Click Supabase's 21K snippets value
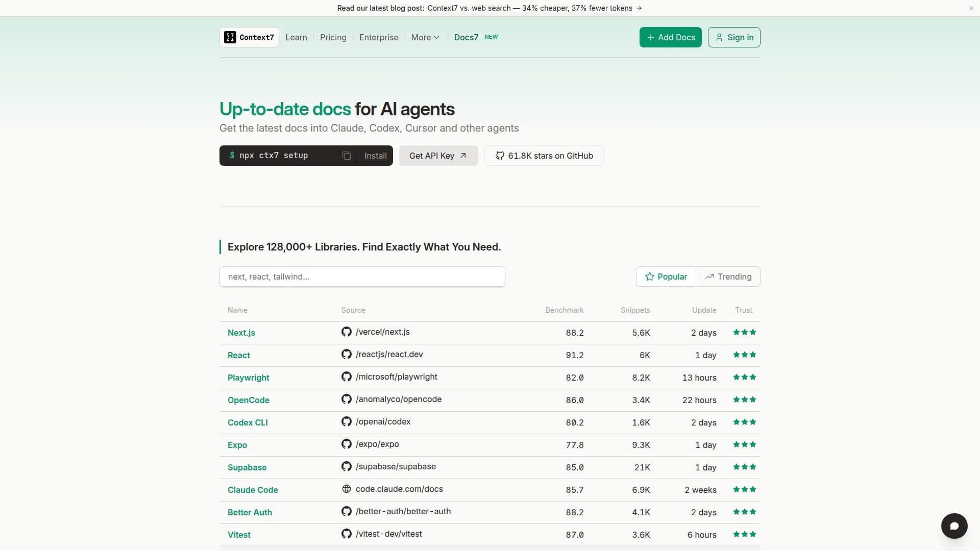This screenshot has width=980, height=551. point(642,467)
